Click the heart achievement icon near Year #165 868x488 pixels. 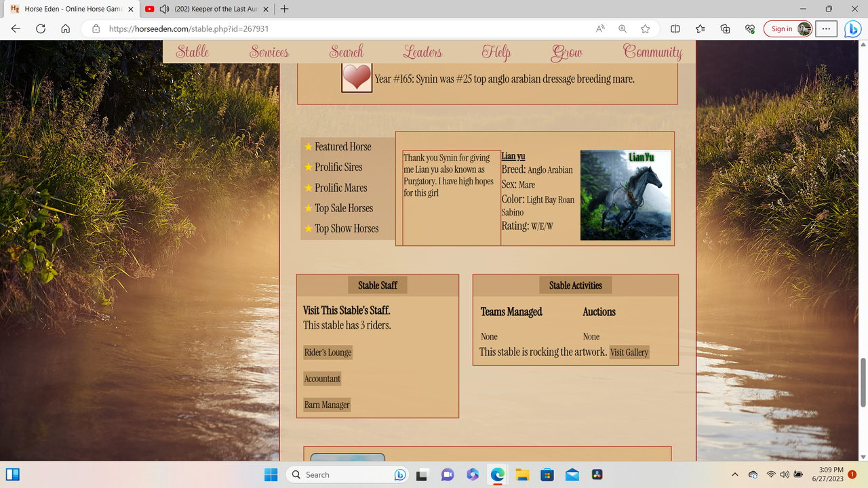[356, 76]
